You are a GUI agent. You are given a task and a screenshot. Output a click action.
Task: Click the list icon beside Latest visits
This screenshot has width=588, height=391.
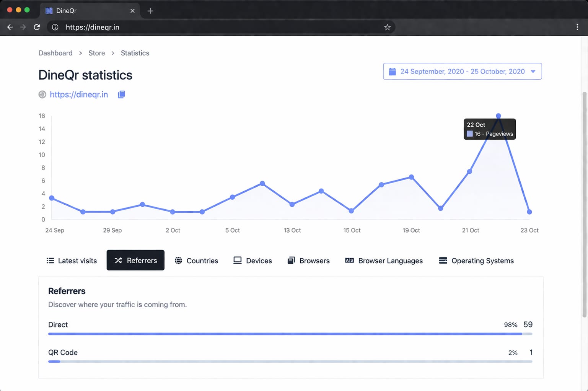pos(50,260)
